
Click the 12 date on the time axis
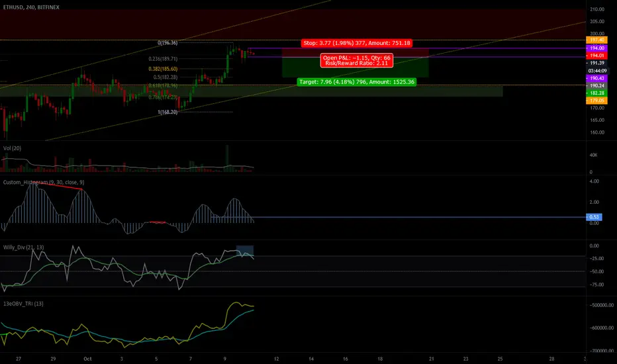tap(277, 359)
